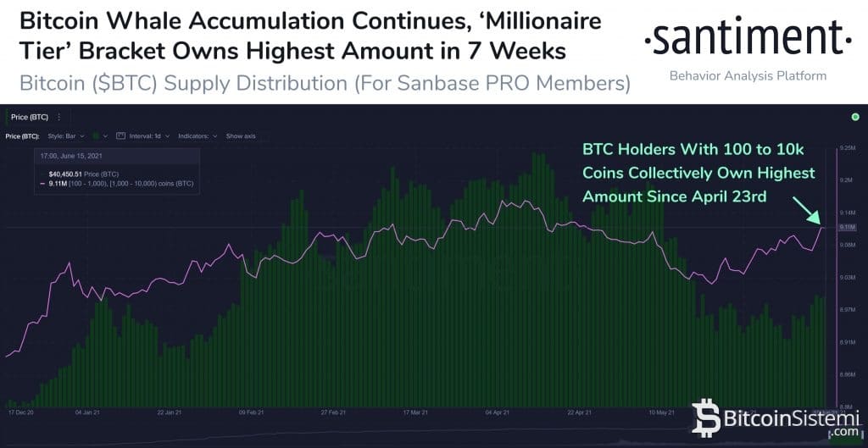Screen dimensions: 868x448
Task: Click the 9.25M axis label
Action: click(846, 147)
